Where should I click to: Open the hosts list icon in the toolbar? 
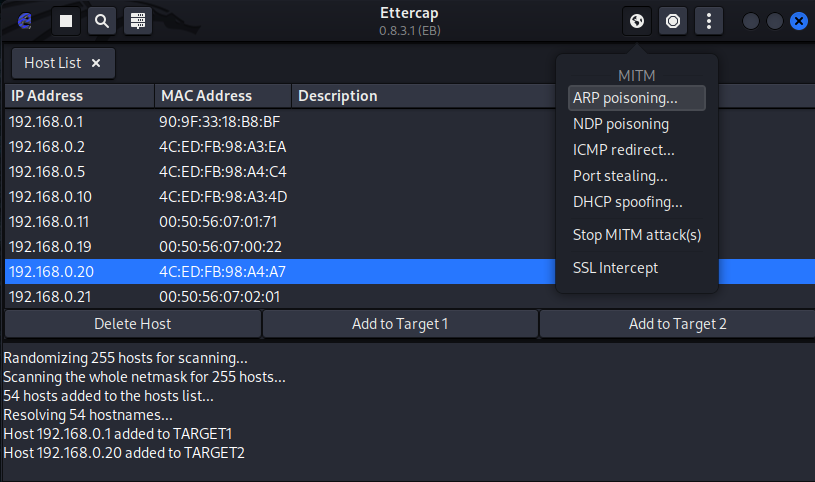pos(138,21)
